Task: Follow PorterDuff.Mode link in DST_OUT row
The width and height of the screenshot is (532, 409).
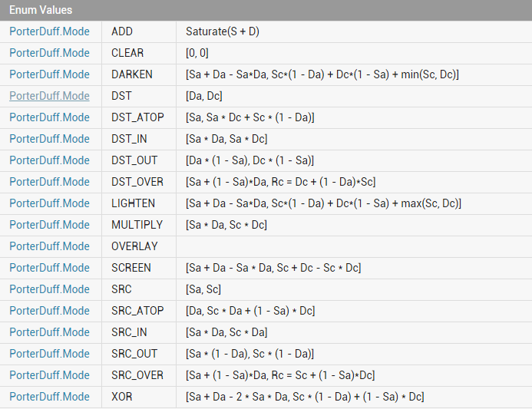Action: pyautogui.click(x=50, y=160)
